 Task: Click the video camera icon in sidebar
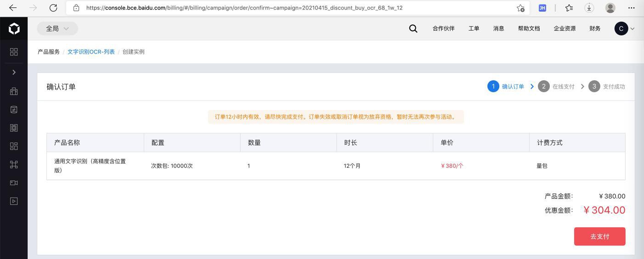click(14, 183)
